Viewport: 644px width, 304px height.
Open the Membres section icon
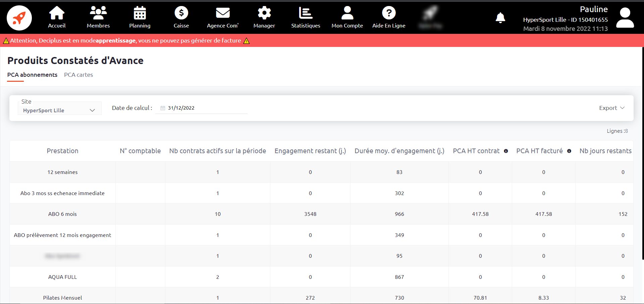point(98,13)
